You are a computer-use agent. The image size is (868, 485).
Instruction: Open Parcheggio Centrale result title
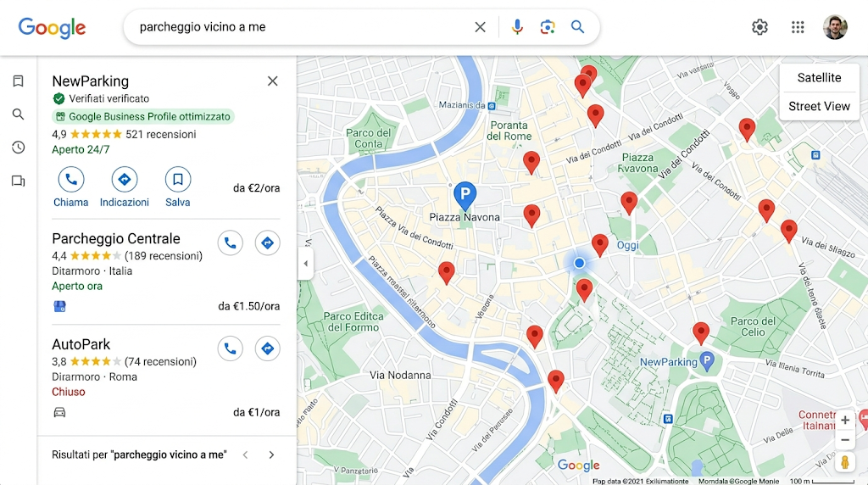pyautogui.click(x=116, y=238)
